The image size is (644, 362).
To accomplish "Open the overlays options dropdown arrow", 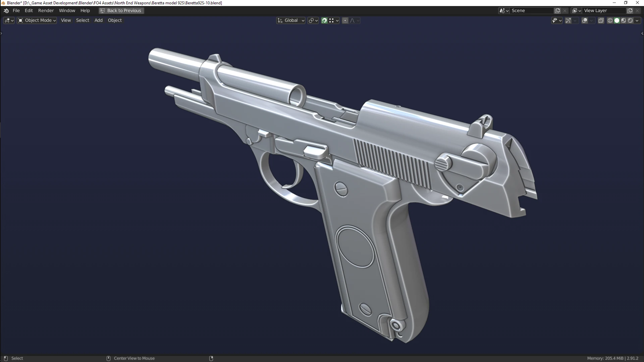I will [592, 20].
